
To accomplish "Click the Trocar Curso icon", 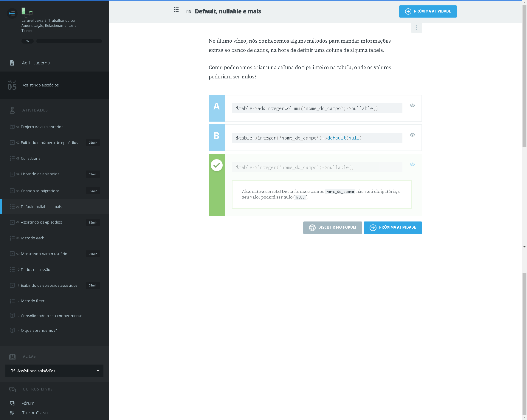I will pyautogui.click(x=12, y=413).
